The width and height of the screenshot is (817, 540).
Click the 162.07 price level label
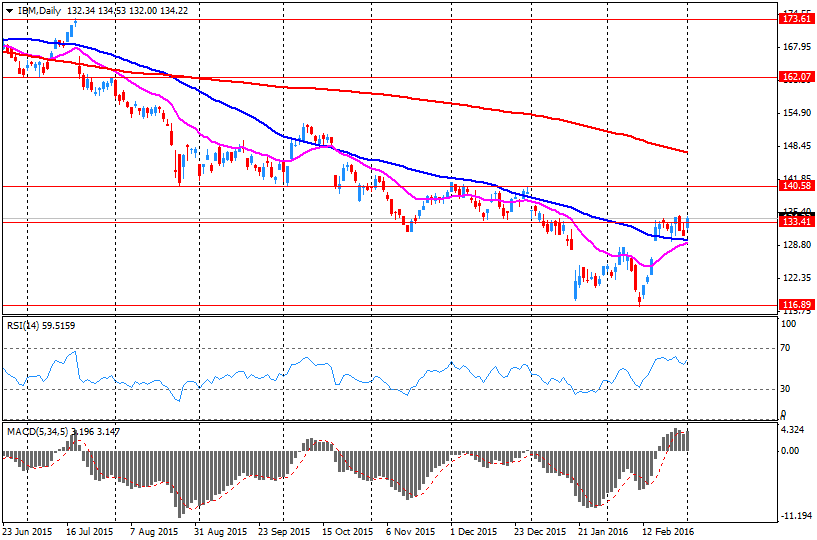click(797, 77)
